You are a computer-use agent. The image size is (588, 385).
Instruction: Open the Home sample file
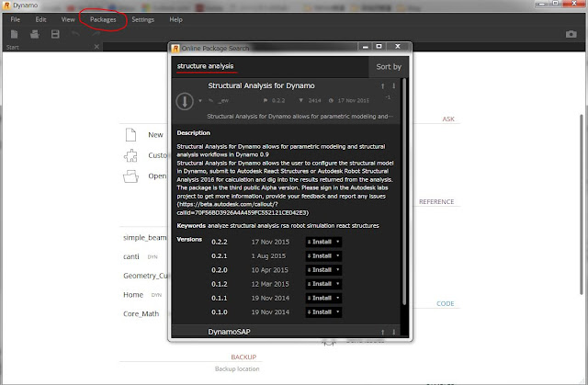coord(133,295)
